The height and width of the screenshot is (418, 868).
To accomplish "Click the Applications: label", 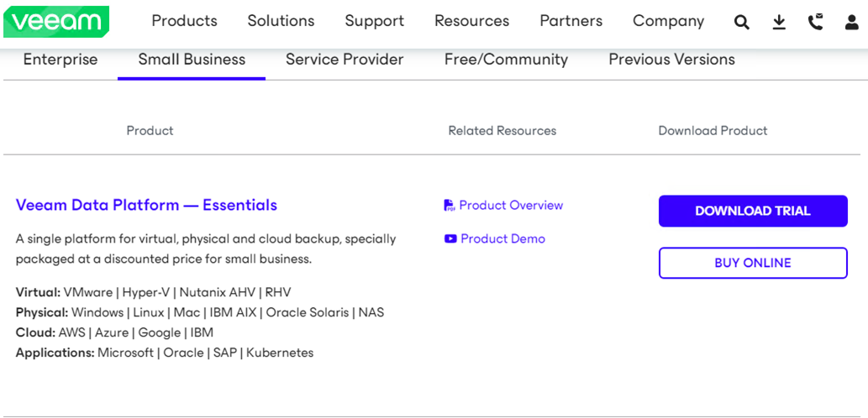I will (55, 353).
